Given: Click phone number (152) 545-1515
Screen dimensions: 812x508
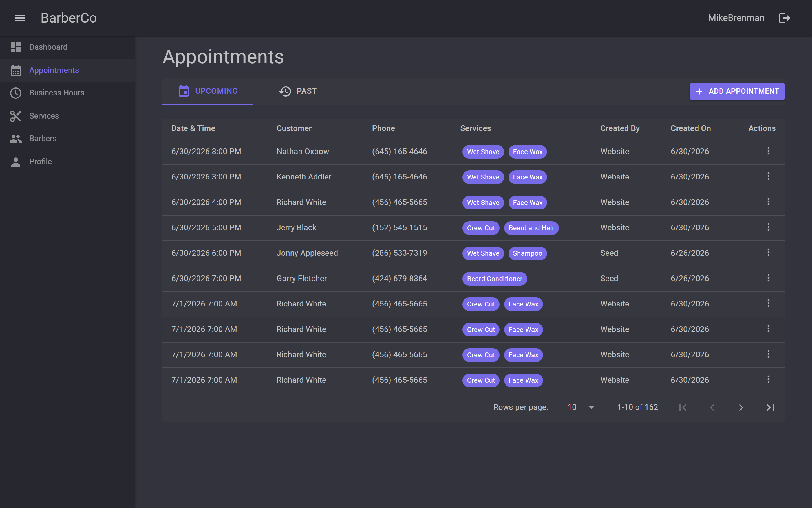Looking at the screenshot, I should (x=399, y=228).
